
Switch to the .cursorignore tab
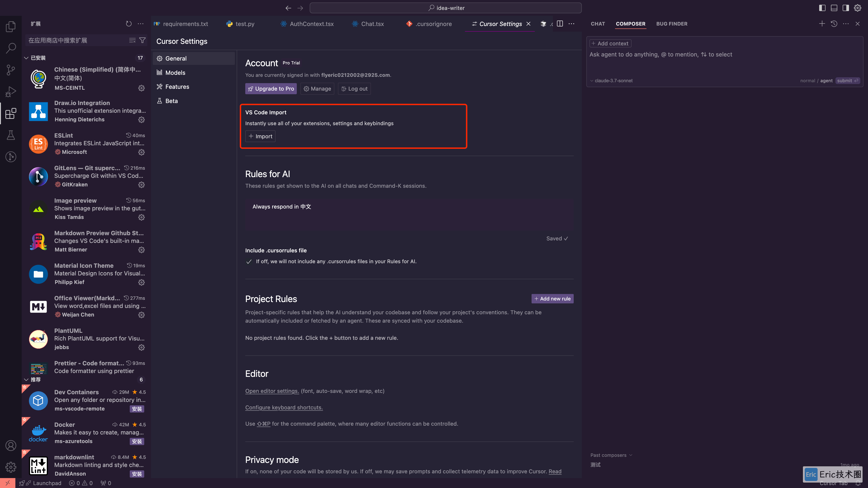429,23
